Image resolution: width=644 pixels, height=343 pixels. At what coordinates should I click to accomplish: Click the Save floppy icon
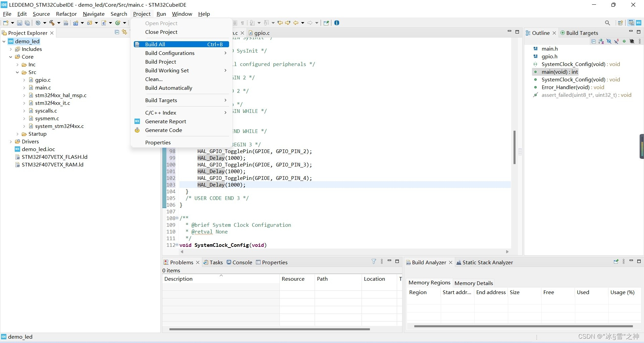pos(19,23)
